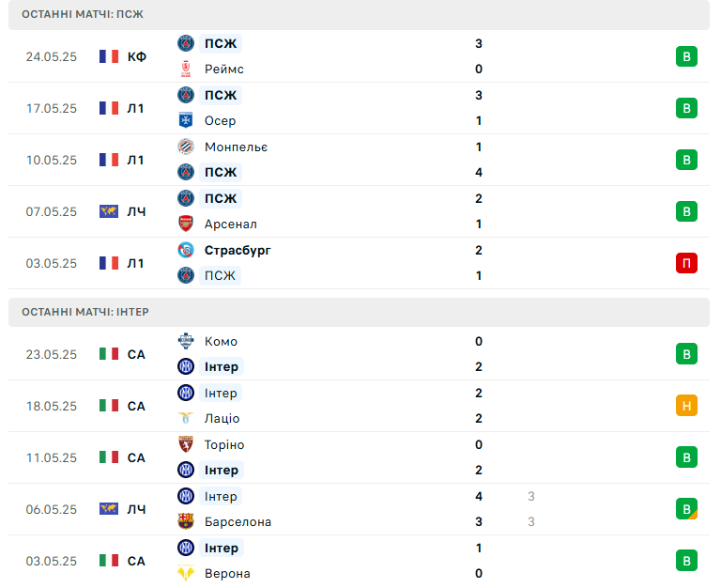Click the Barcelona club crest

tap(186, 521)
